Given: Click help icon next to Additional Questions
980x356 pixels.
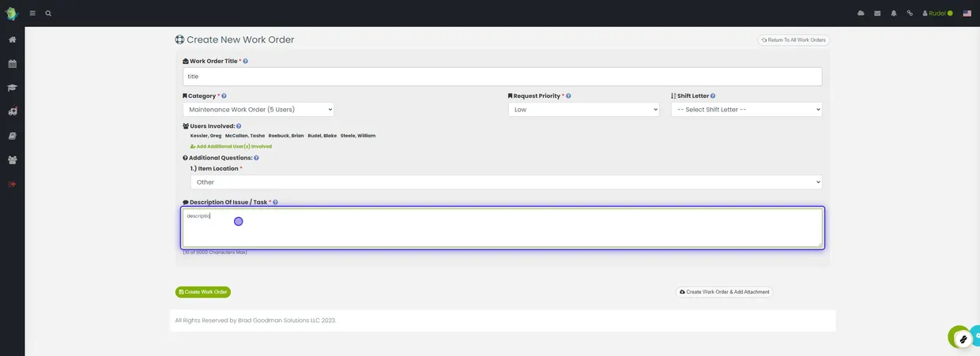Looking at the screenshot, I should point(256,158).
